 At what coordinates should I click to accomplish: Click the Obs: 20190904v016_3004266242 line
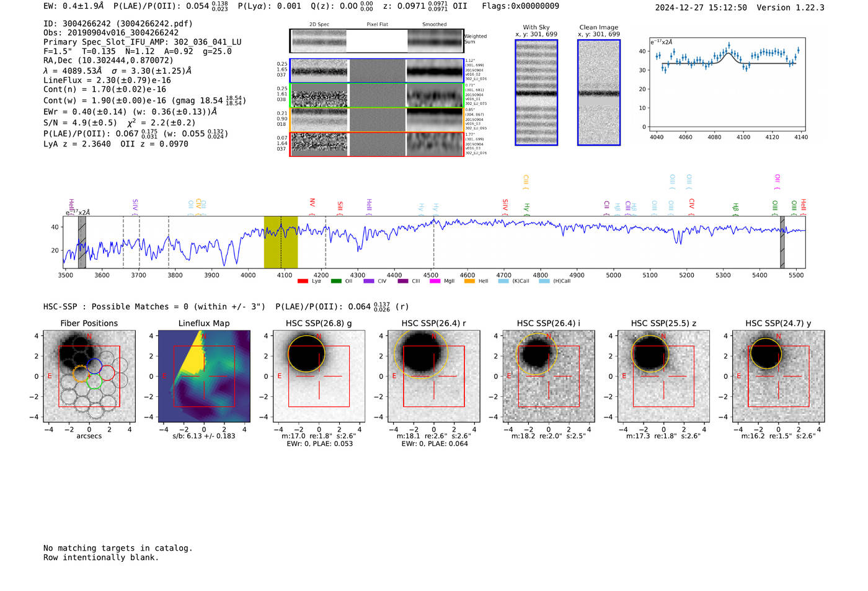point(111,33)
